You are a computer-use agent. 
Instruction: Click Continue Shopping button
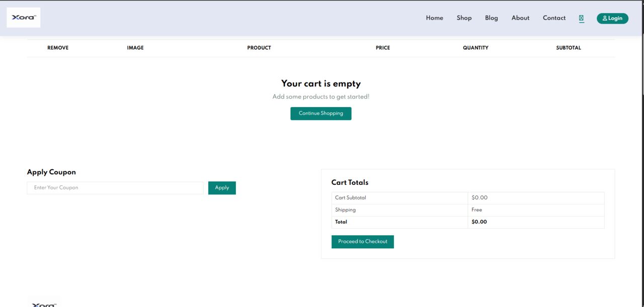321,114
